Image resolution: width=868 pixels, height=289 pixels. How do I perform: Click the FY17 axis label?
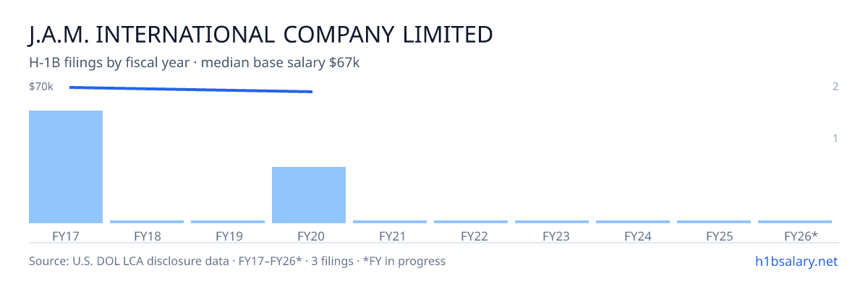click(x=66, y=236)
